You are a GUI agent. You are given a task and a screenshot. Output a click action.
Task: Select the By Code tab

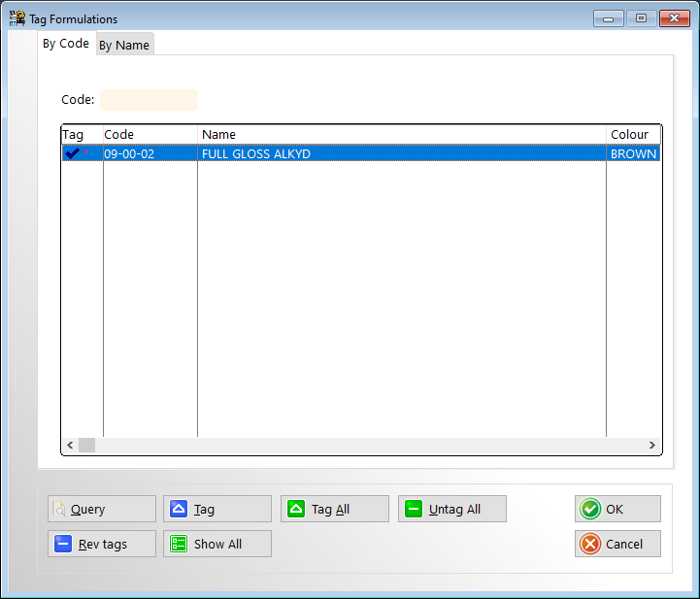66,44
